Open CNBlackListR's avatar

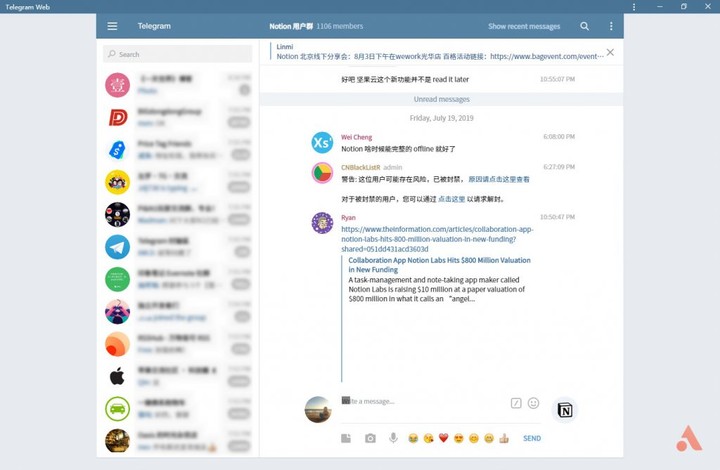pyautogui.click(x=322, y=173)
